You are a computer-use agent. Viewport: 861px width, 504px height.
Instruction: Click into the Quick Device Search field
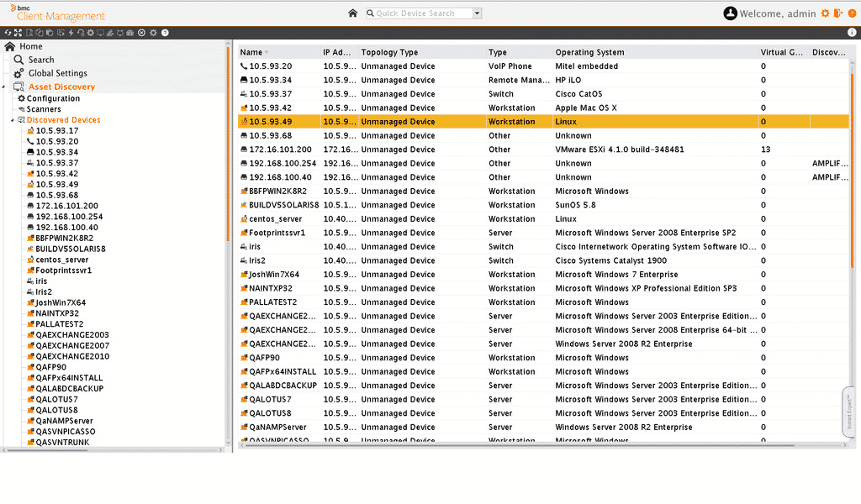point(419,13)
